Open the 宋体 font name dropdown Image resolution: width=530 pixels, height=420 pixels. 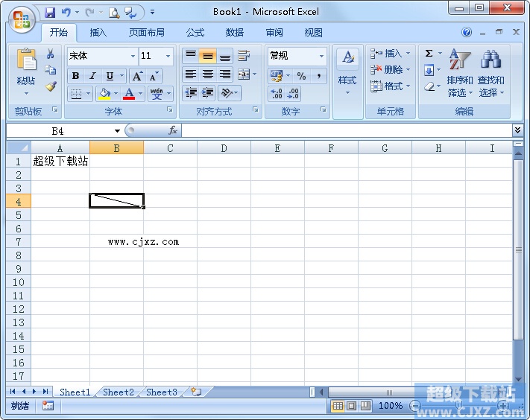[133, 56]
